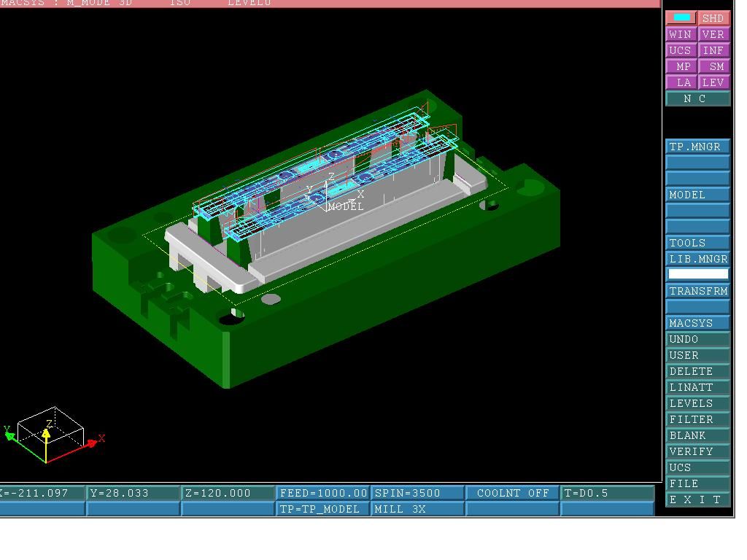Click the Z=120.000 coordinate field
Image resolution: width=747 pixels, height=560 pixels.
coord(228,493)
